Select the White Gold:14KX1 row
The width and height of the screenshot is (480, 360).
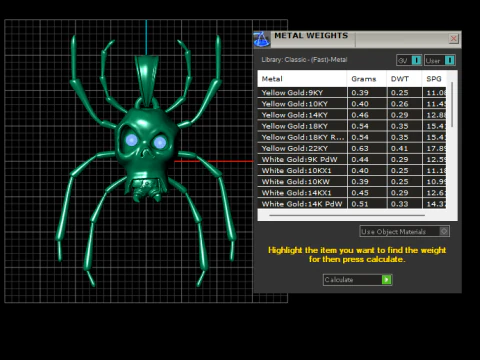point(352,193)
